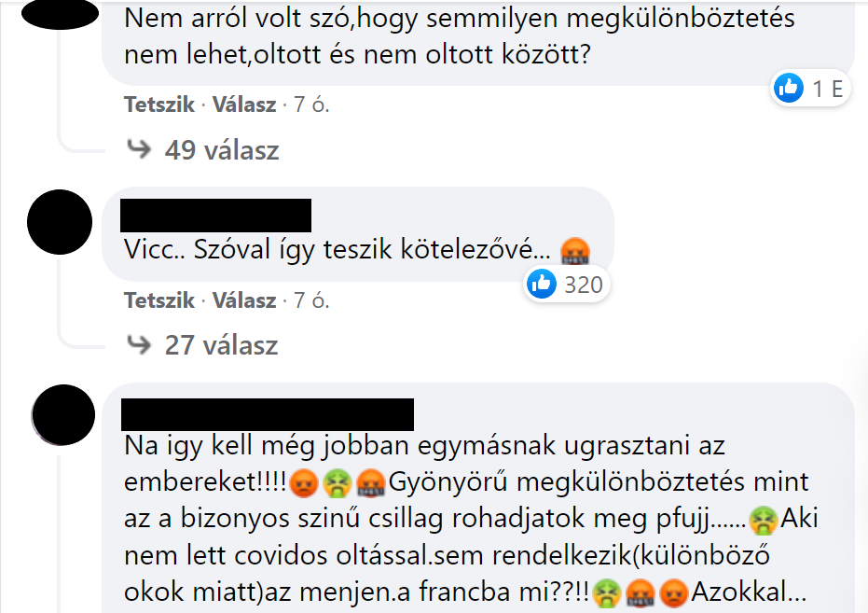Expand the 27 válasz reply thread

(x=221, y=345)
